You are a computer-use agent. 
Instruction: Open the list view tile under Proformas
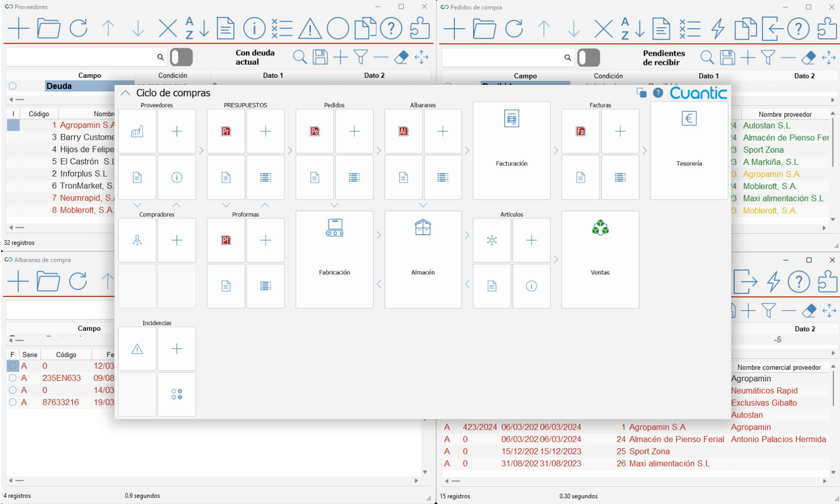(x=265, y=286)
